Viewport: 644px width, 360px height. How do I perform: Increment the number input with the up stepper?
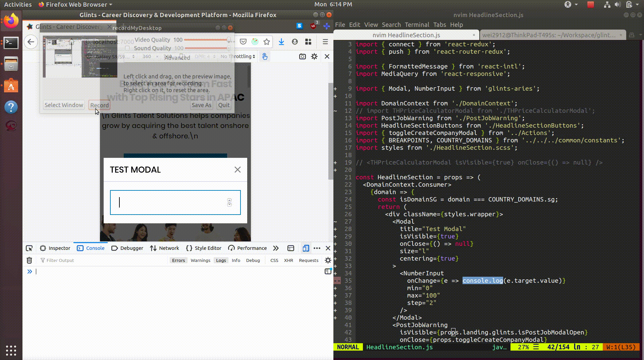click(229, 200)
